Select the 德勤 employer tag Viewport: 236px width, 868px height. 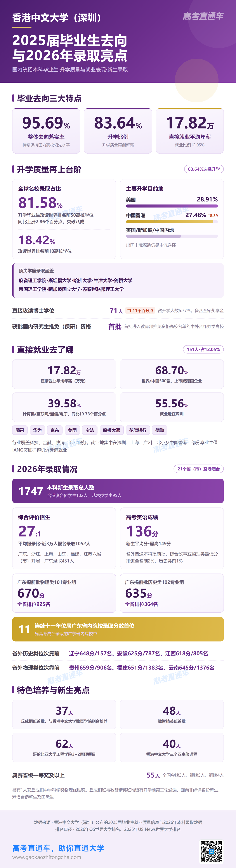160,430
